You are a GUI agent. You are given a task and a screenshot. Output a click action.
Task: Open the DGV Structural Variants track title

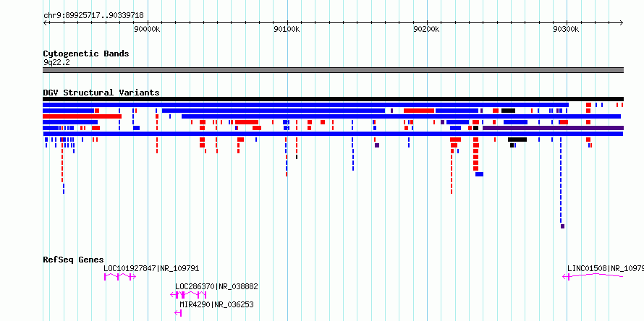101,93
